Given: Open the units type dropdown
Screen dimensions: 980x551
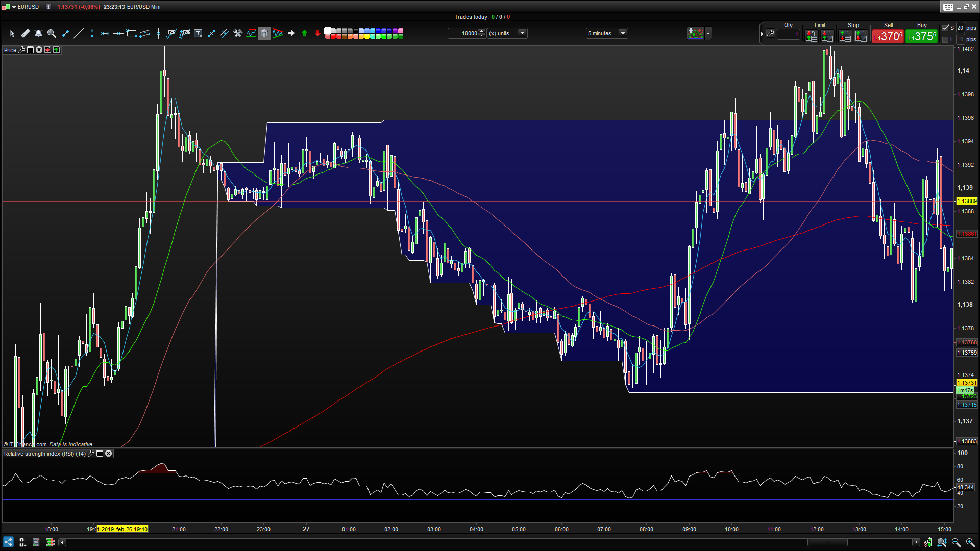Looking at the screenshot, I should pos(522,33).
